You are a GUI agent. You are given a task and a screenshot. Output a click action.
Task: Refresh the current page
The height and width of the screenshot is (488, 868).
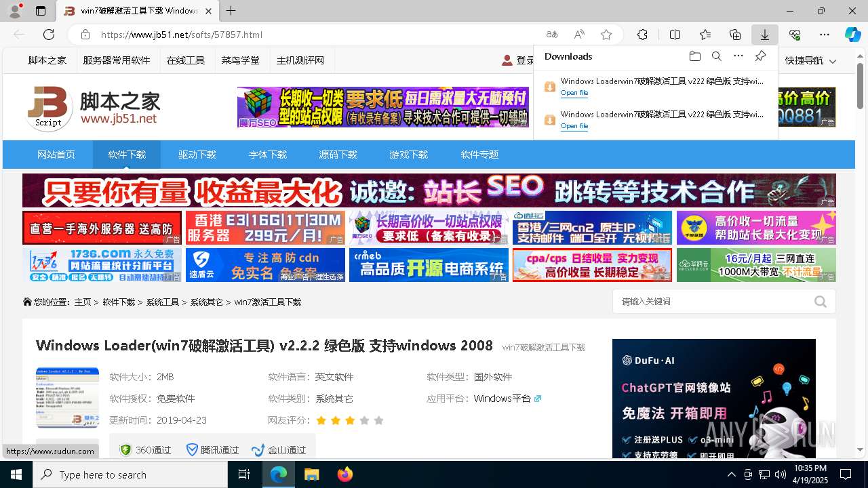(49, 35)
